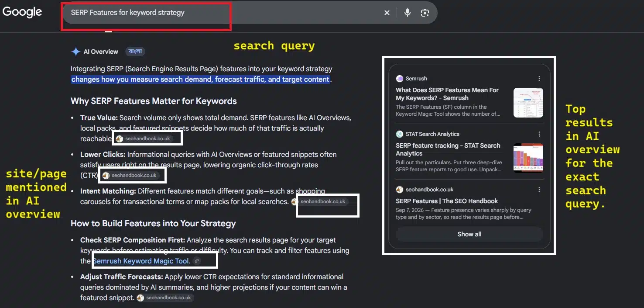Click the Google logo
The image size is (644, 308).
tap(22, 12)
